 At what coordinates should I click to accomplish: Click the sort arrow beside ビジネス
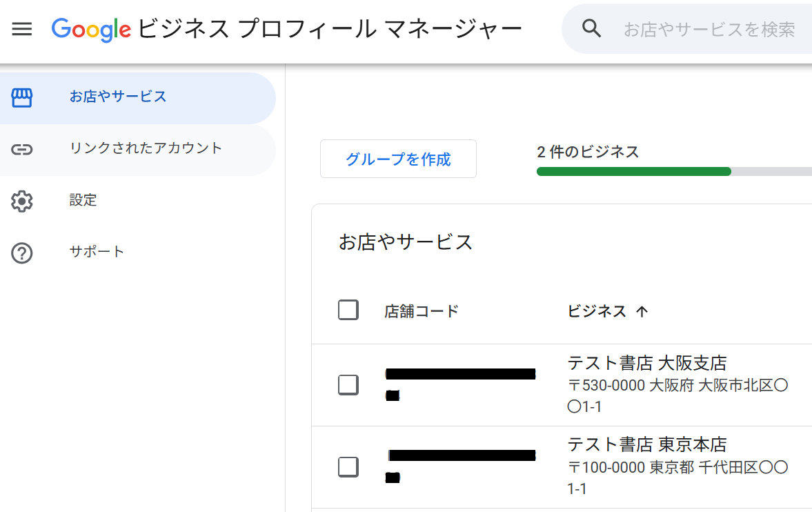click(642, 312)
